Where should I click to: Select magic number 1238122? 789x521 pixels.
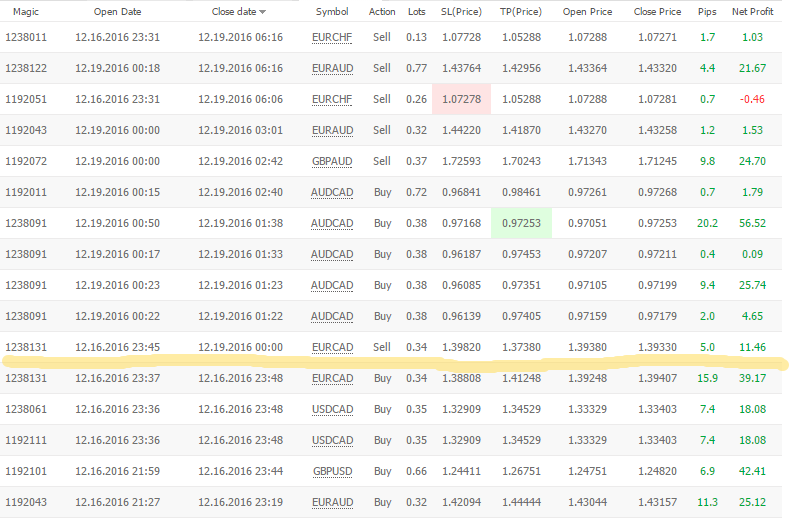pyautogui.click(x=26, y=68)
